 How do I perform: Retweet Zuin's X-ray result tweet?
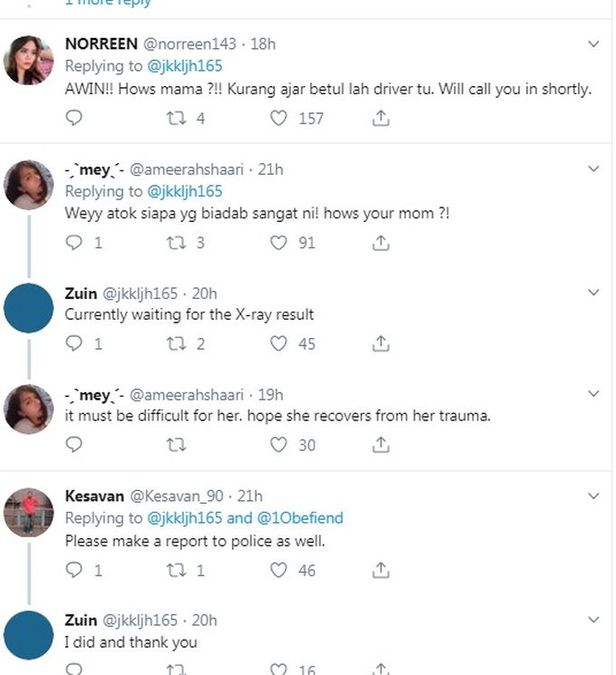[177, 343]
